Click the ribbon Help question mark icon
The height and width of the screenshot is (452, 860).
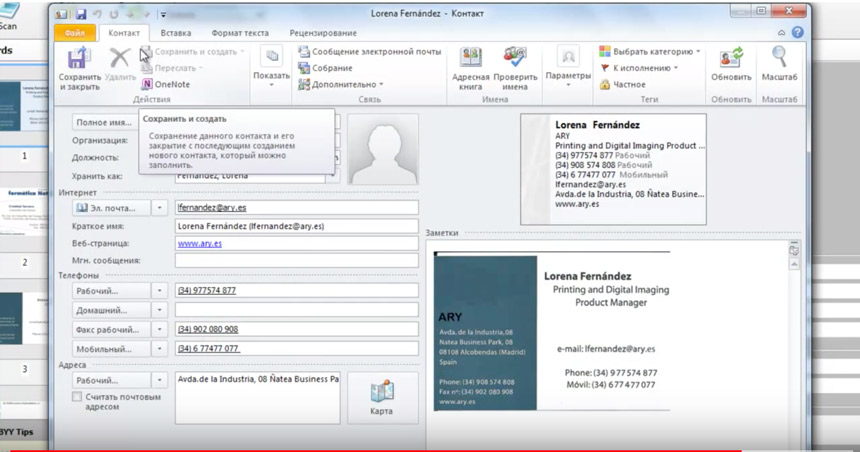point(797,33)
